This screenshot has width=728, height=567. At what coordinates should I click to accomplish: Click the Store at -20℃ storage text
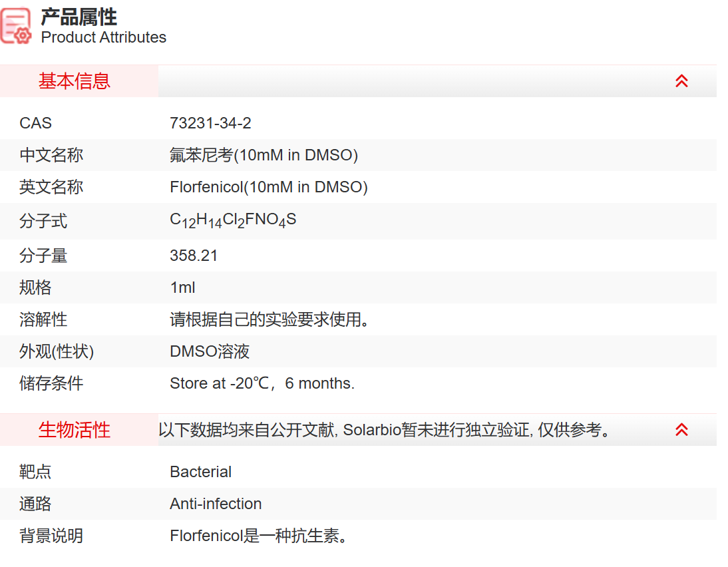point(262,383)
